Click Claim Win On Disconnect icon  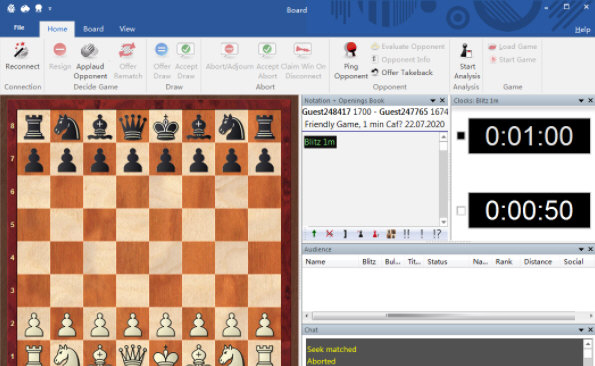pos(303,49)
